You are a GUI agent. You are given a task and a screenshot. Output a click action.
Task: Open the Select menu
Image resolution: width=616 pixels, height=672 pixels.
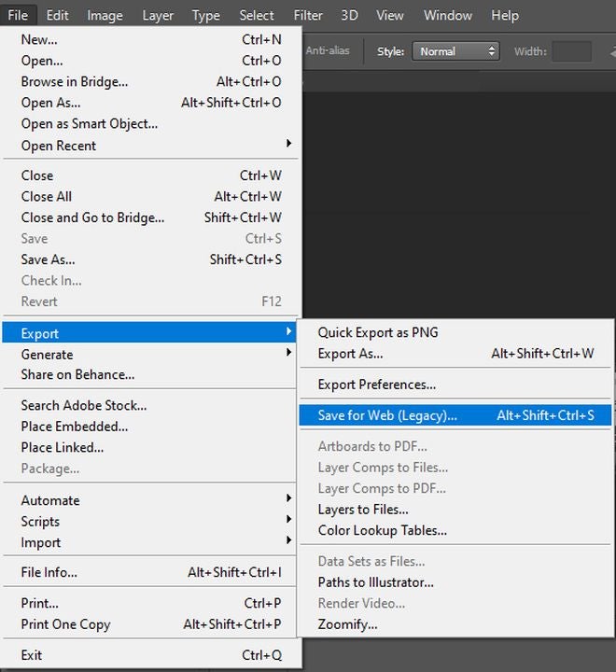[x=257, y=16]
